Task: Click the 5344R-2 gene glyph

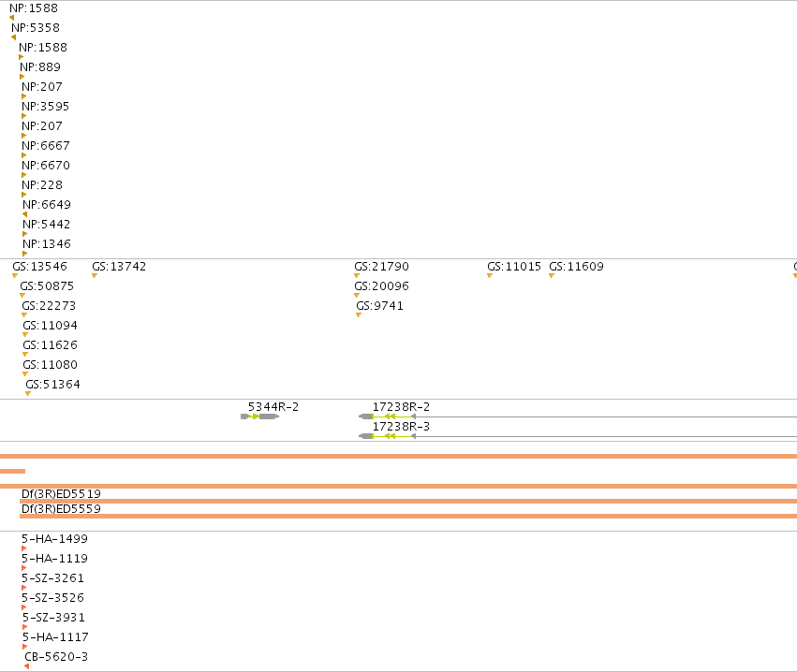Action: 259,416
